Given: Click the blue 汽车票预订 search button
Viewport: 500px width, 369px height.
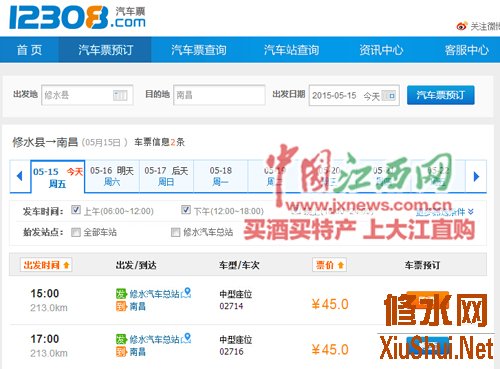Looking at the screenshot, I should pos(441,95).
